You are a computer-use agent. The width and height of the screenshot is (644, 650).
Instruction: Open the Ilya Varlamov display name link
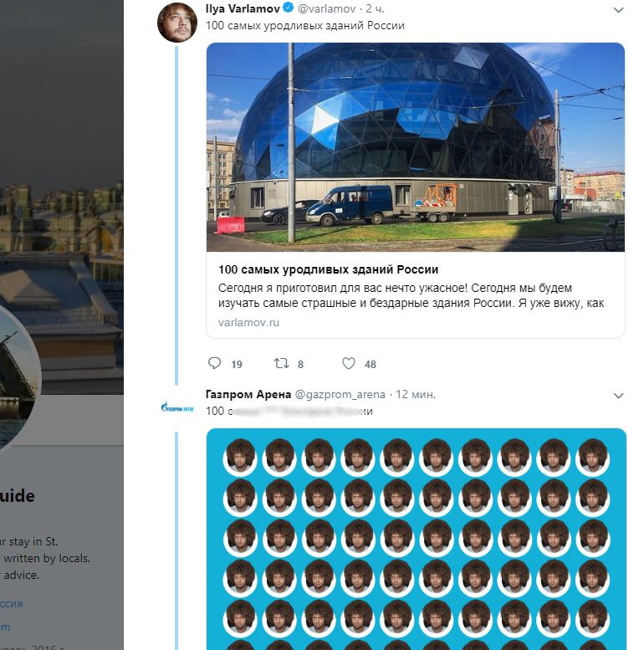pyautogui.click(x=243, y=8)
